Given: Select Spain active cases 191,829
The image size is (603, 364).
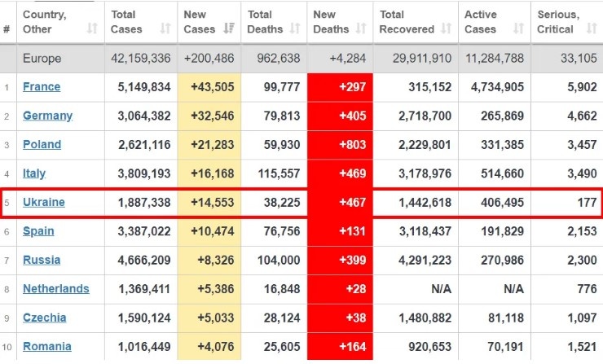Looking at the screenshot, I should point(502,231).
